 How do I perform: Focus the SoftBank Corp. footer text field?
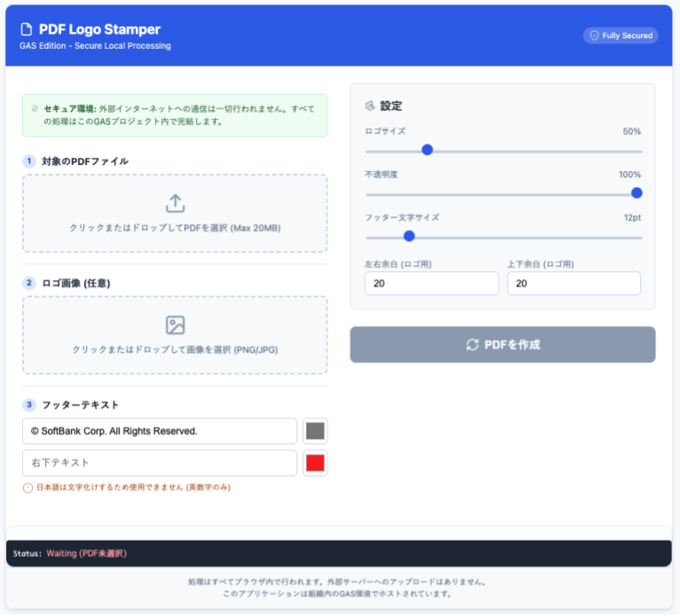[x=160, y=432]
